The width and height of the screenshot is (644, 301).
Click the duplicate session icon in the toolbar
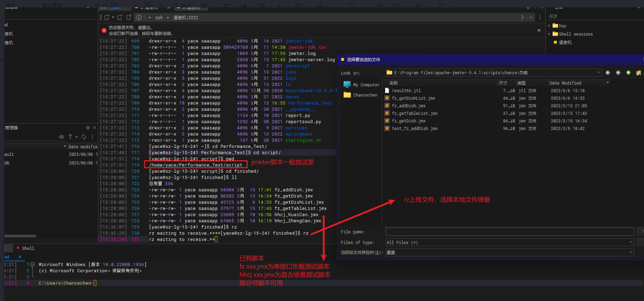click(119, 17)
